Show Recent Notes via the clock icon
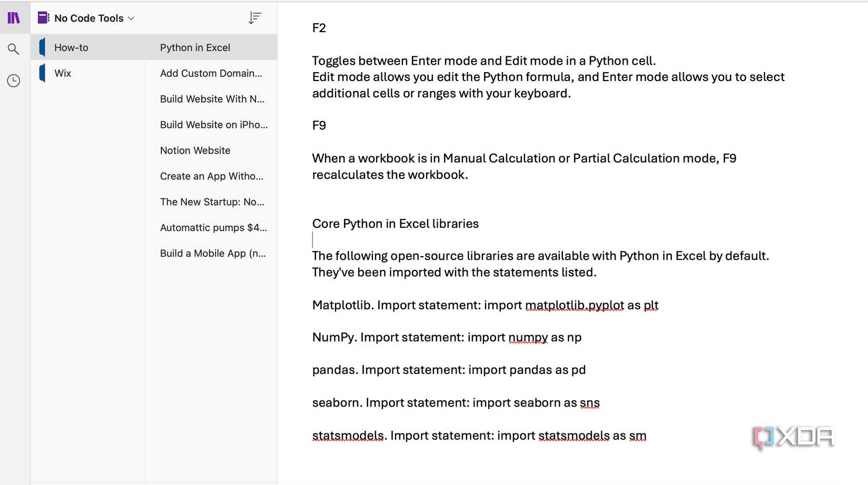Screen dimensions: 868x485 (14, 80)
